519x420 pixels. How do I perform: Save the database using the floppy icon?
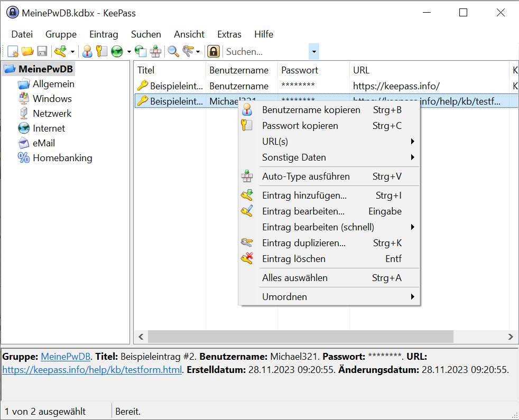[42, 51]
